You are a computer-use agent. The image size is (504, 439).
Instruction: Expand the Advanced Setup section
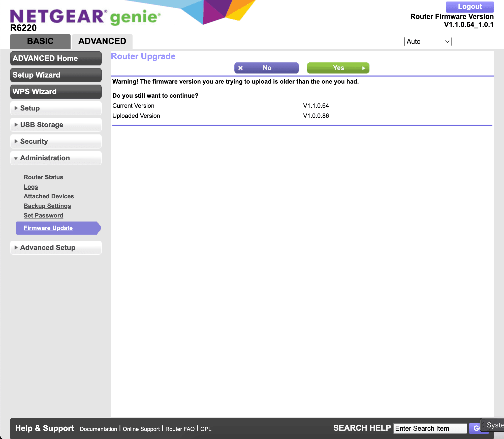point(56,248)
